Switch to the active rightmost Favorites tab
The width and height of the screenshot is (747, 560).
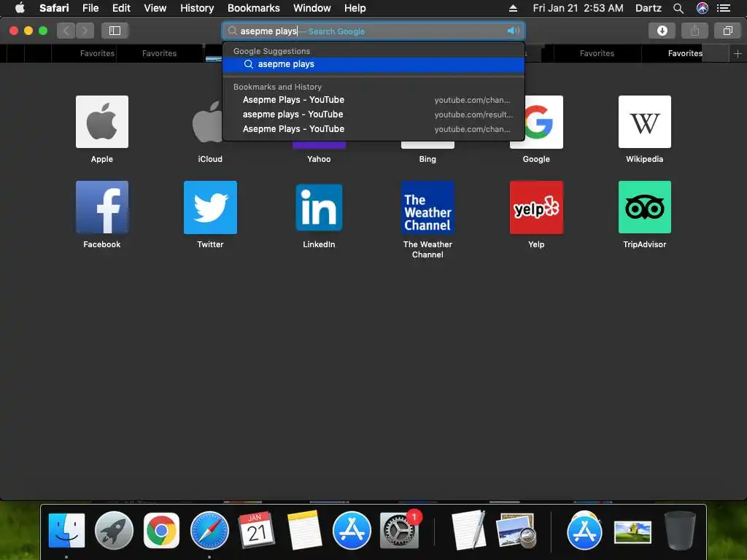pyautogui.click(x=685, y=53)
